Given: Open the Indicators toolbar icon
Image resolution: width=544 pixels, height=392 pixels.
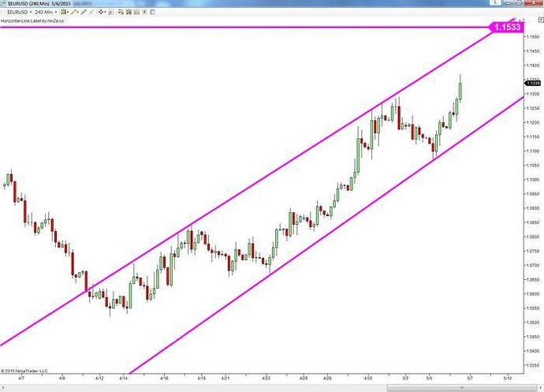Looking at the screenshot, I should point(136,12).
